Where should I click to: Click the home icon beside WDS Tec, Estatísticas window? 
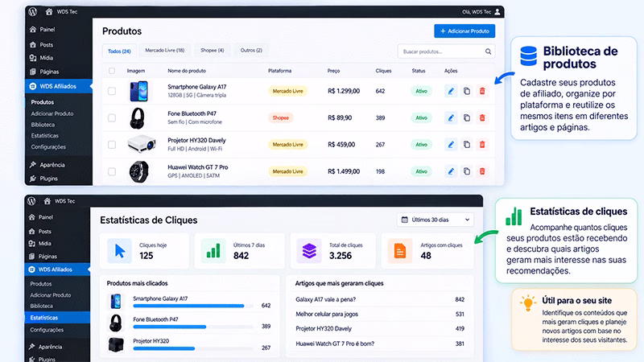47,200
